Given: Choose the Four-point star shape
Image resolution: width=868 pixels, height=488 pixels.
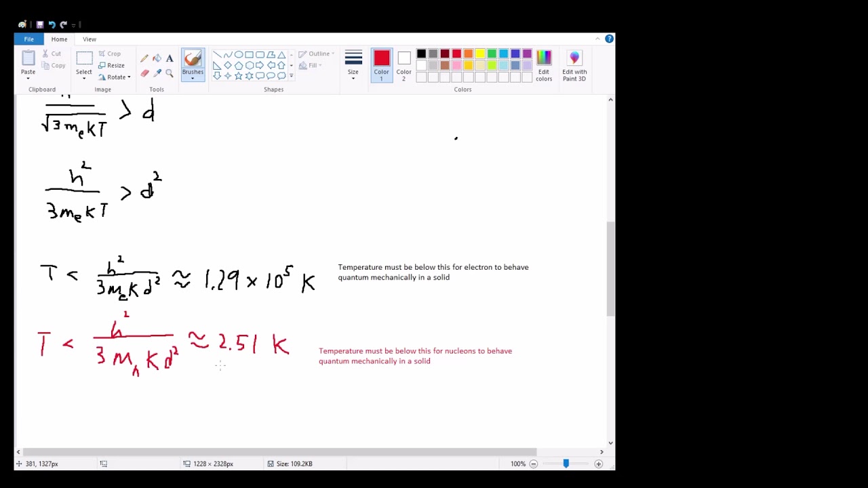Looking at the screenshot, I should pos(228,76).
